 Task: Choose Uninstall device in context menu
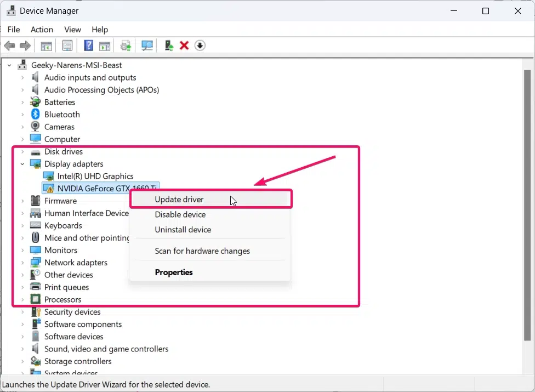pos(211,230)
